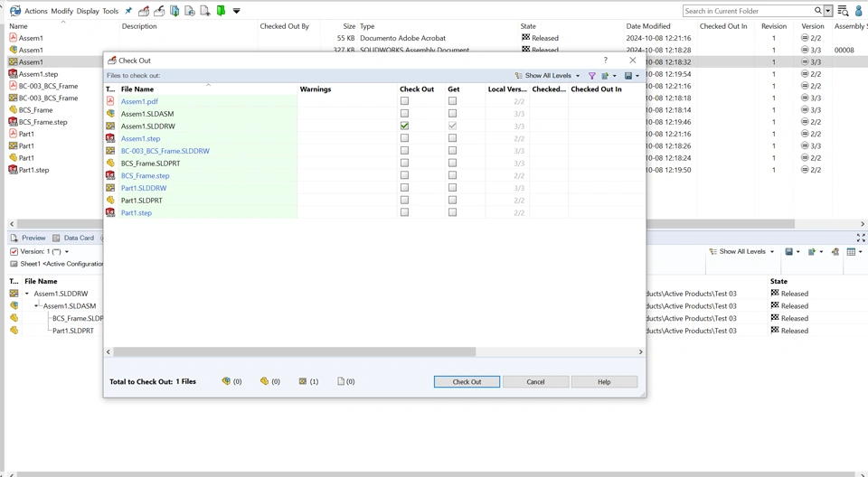Open dropdown arrow beside dialog save icon
Screen dimensions: 868x477
[637, 76]
